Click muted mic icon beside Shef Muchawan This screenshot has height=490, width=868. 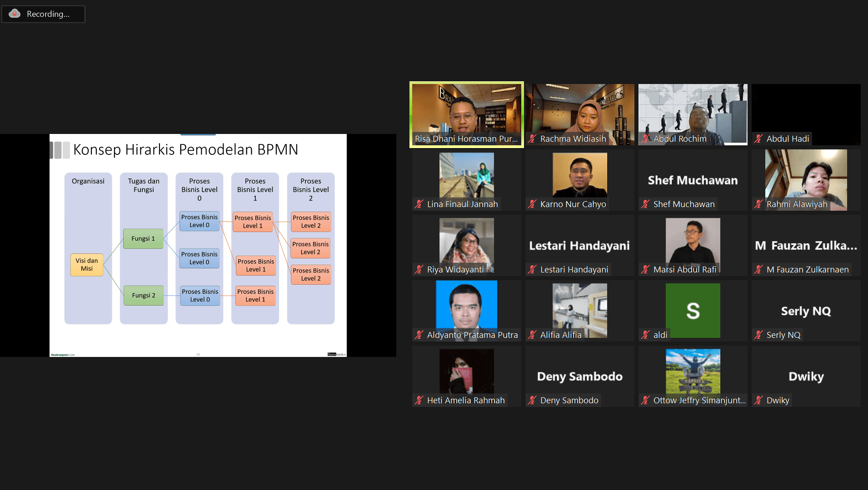[x=645, y=204]
